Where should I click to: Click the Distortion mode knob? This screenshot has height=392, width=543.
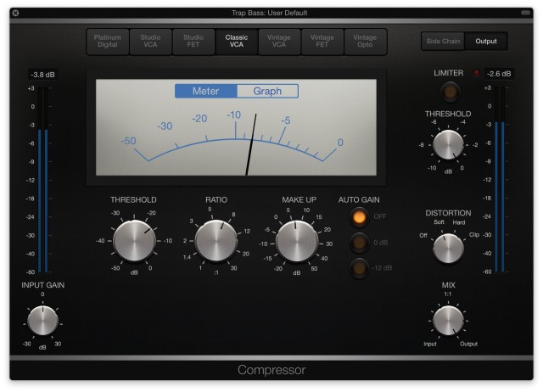point(448,248)
